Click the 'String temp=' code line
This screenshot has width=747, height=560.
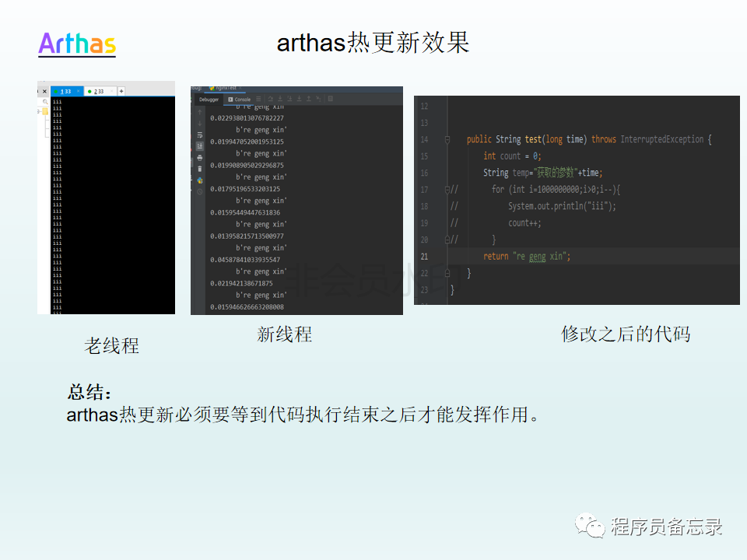[x=542, y=173]
